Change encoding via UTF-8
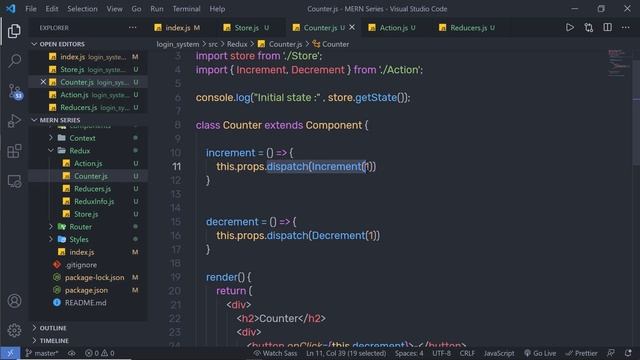640x360 pixels. coord(442,353)
